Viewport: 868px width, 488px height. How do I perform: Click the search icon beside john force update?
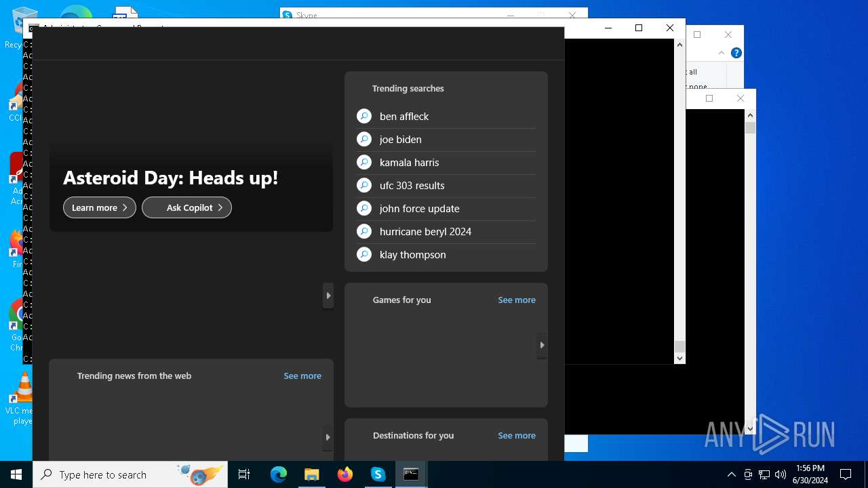click(x=364, y=209)
